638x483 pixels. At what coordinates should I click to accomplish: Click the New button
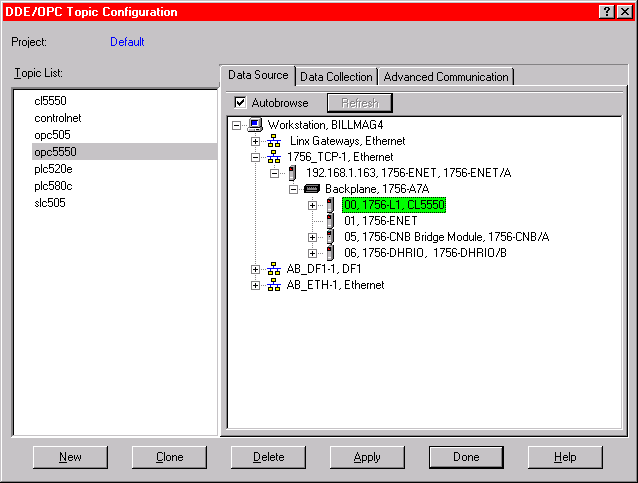coord(70,457)
